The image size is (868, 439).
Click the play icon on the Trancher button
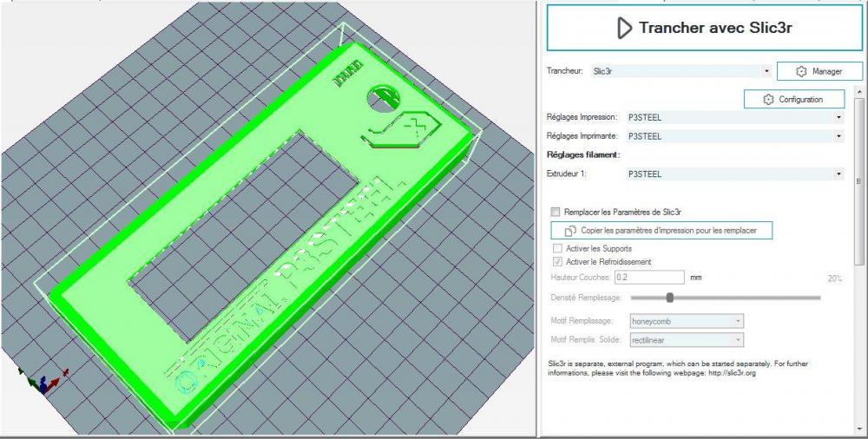pyautogui.click(x=624, y=28)
